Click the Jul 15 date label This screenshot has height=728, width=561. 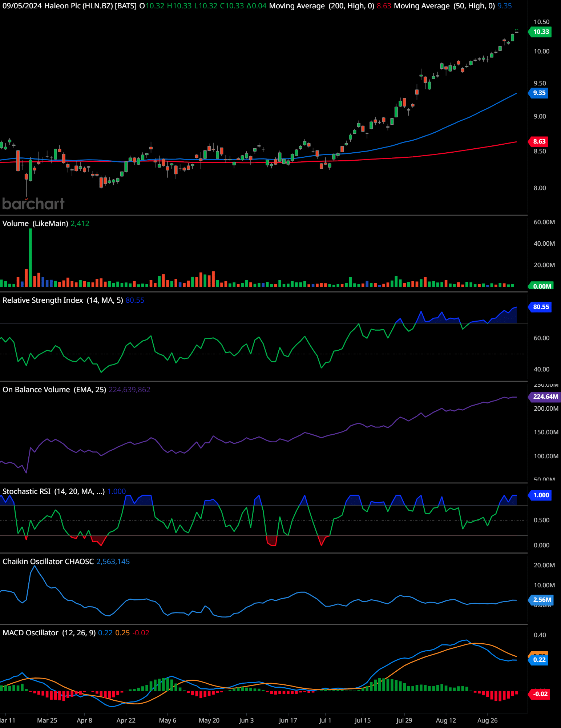(x=363, y=720)
